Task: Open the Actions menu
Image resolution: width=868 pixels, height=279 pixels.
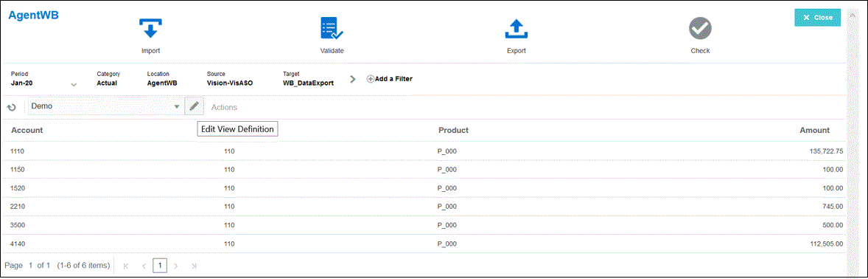Action: coord(224,107)
